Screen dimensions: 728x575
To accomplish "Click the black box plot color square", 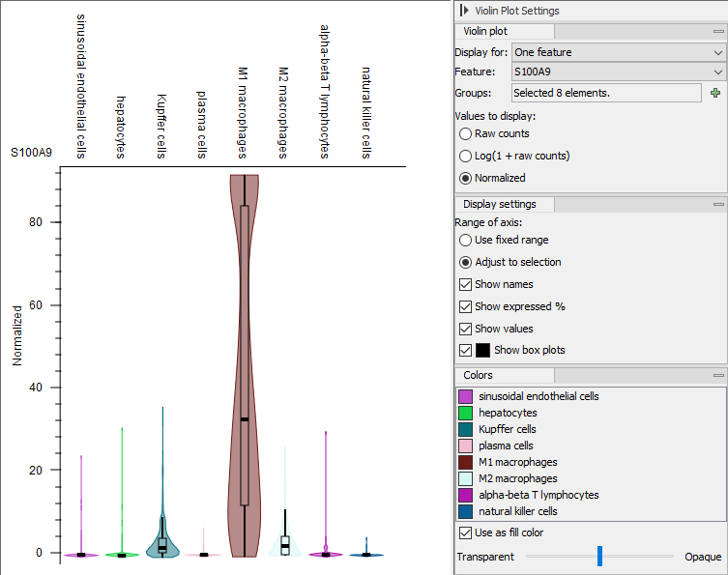I will tap(482, 350).
